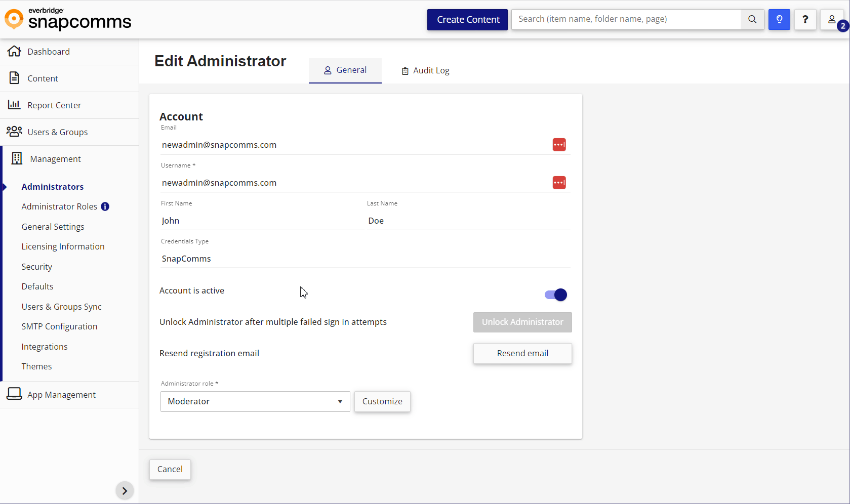
Task: Click the Management building icon
Action: pyautogui.click(x=17, y=158)
